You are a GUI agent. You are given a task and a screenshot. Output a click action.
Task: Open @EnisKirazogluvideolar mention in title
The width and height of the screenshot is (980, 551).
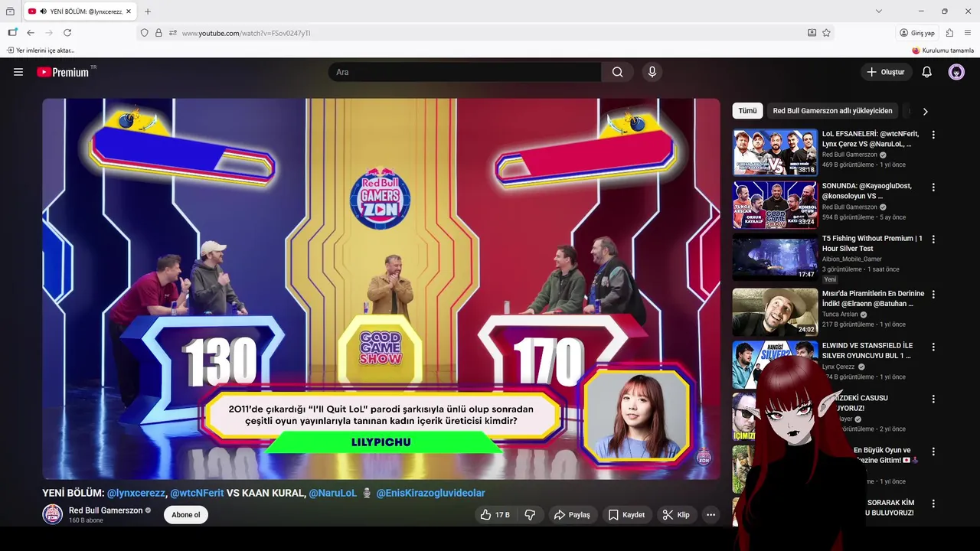pos(430,493)
